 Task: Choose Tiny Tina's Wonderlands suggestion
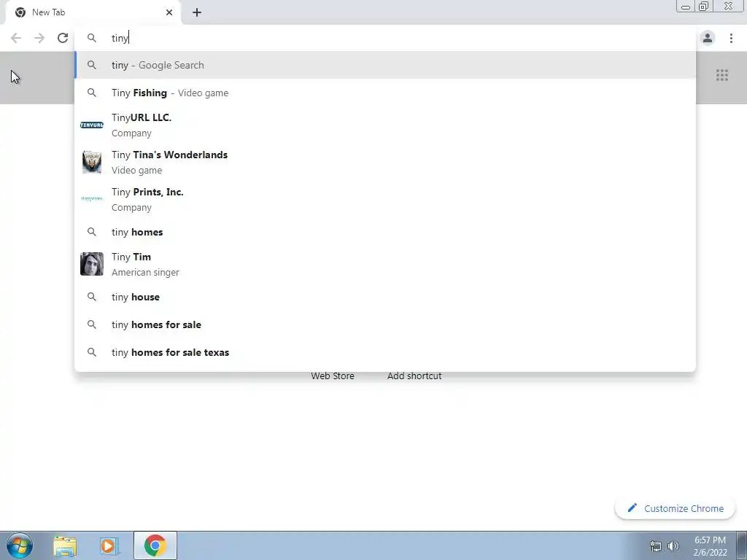[x=385, y=162]
